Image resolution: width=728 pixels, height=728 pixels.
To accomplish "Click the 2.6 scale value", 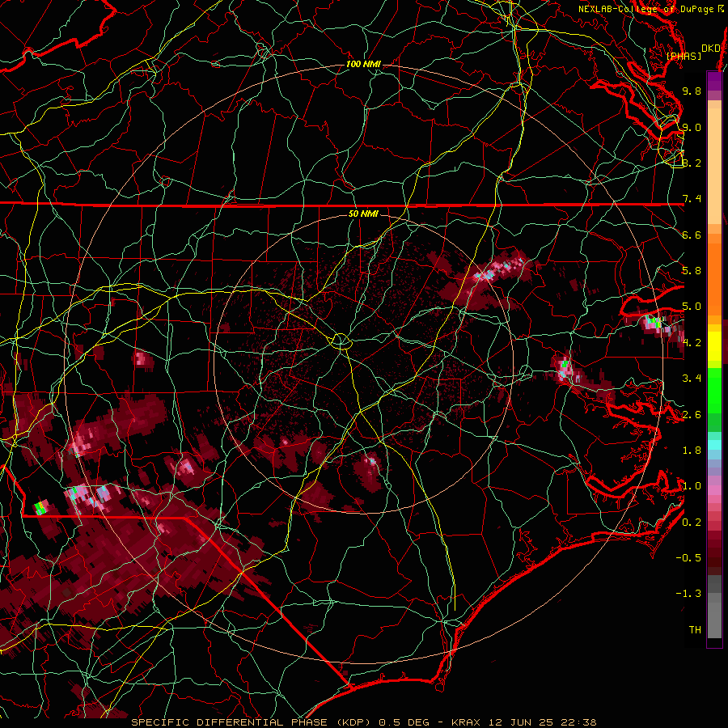I will [x=692, y=415].
